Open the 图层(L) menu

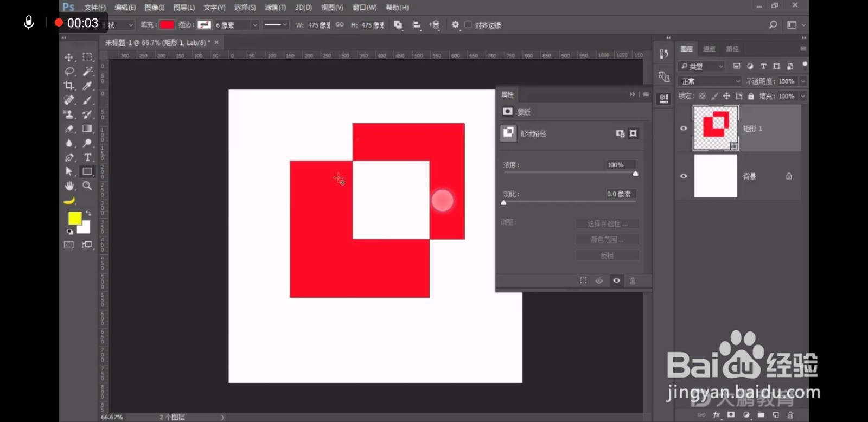pyautogui.click(x=184, y=8)
